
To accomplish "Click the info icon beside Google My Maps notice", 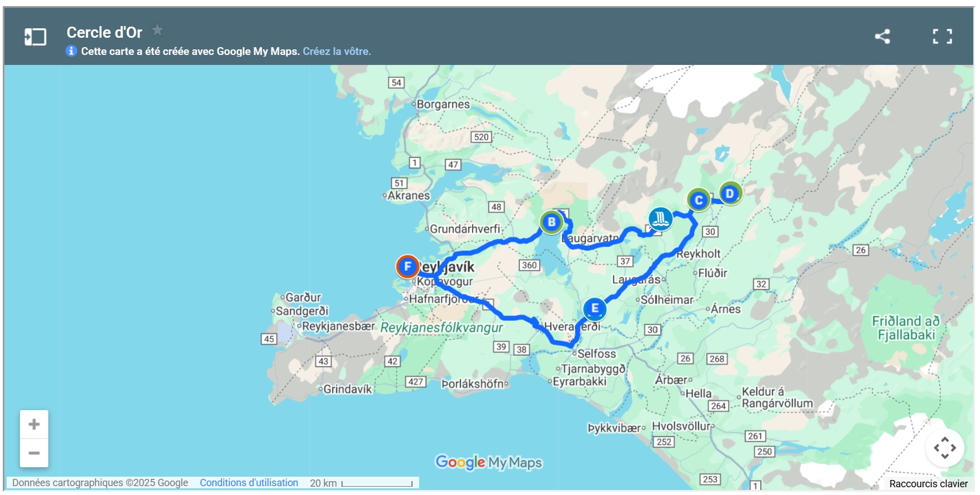I will (71, 51).
